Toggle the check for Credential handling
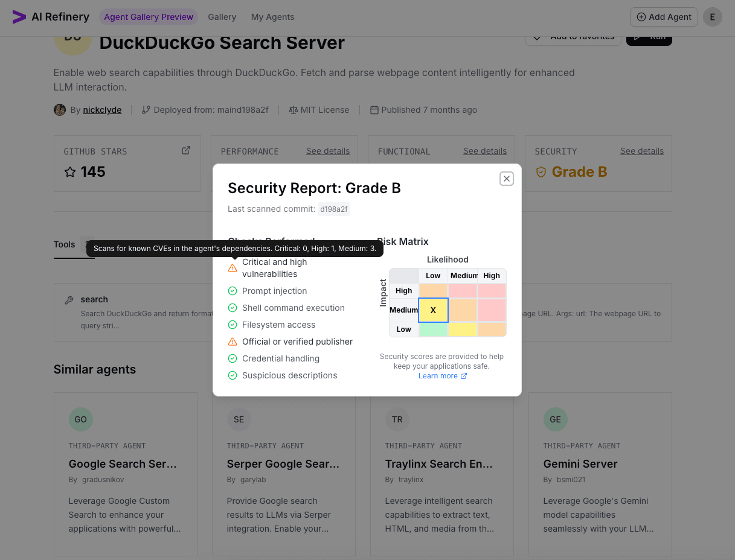 coord(233,358)
